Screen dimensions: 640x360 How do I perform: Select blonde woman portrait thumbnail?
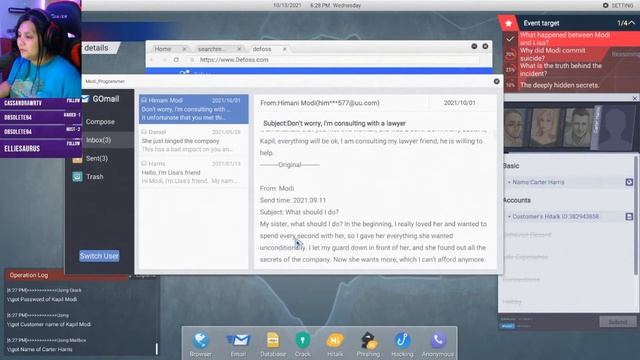(544, 127)
